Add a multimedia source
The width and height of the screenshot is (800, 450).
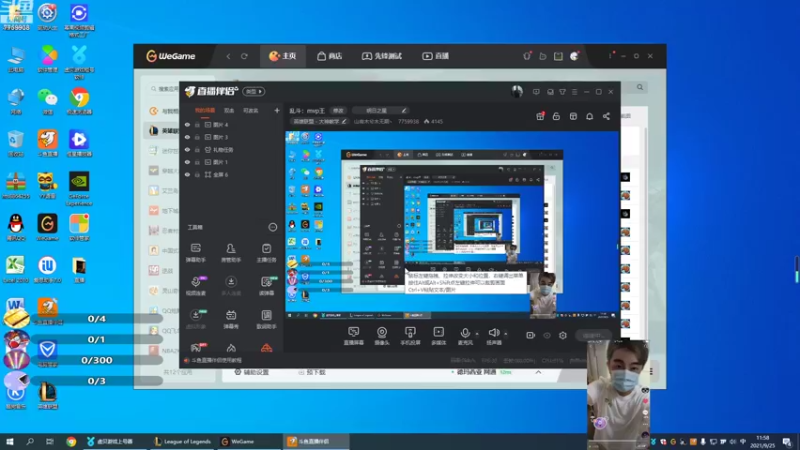[x=438, y=336]
